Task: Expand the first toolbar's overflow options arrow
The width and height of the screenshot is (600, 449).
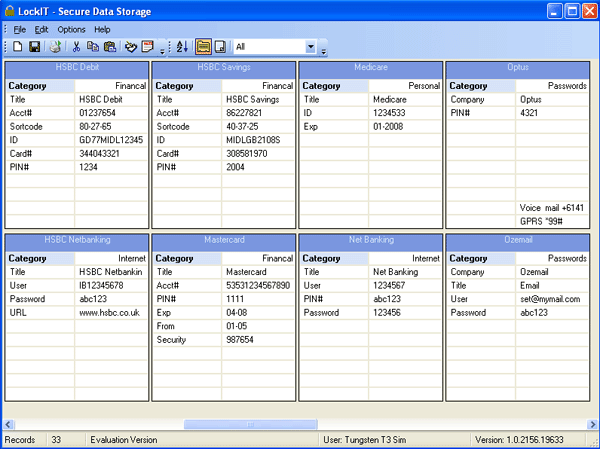Action: click(x=162, y=51)
